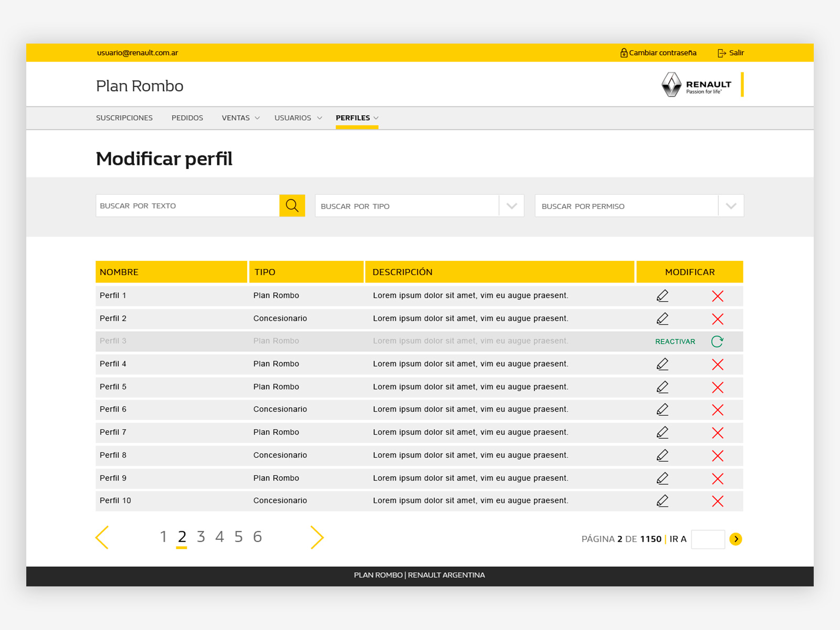Go to page 6

[257, 537]
